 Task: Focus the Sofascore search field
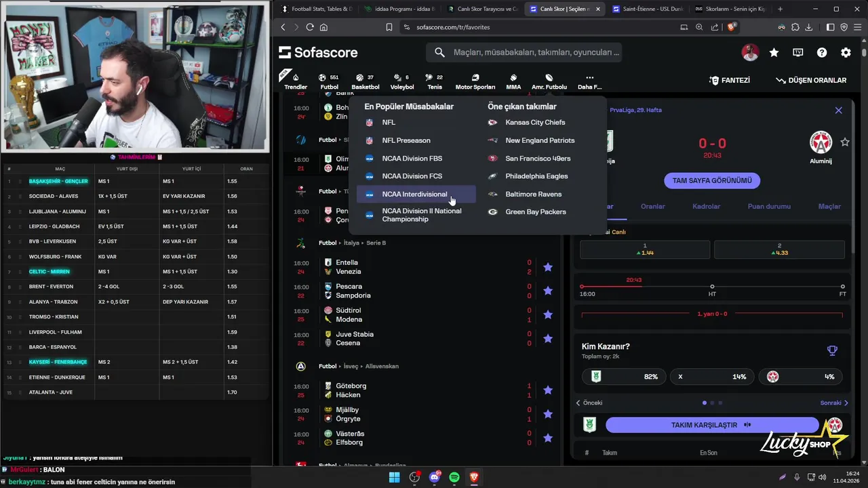point(524,52)
